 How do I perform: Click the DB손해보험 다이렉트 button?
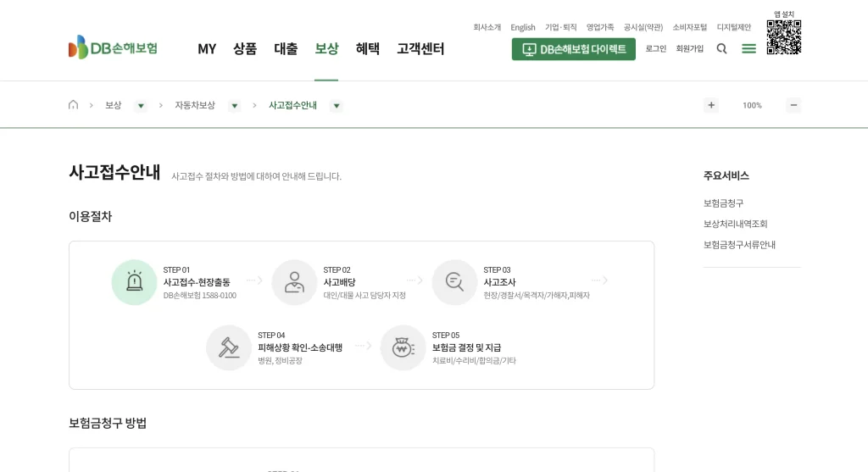[x=574, y=49]
